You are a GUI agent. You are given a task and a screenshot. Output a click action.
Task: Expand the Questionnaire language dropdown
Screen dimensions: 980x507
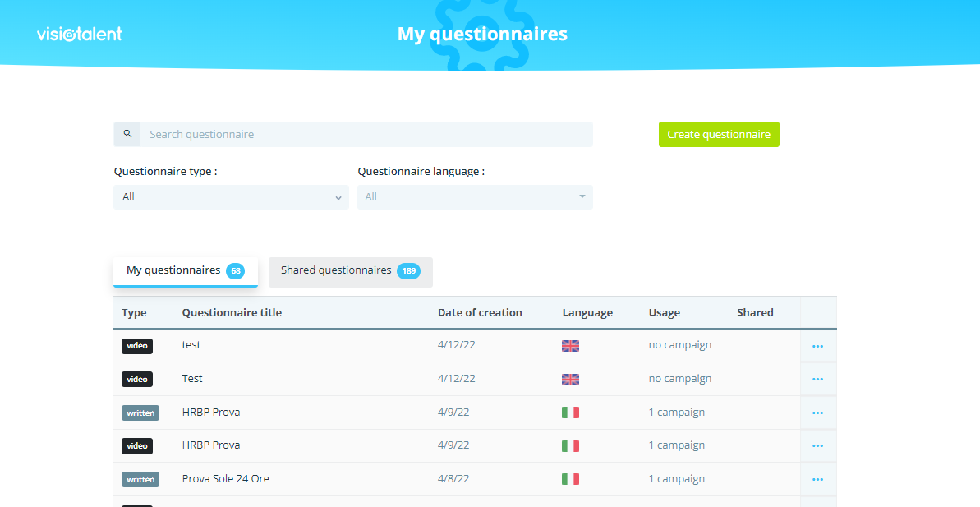[475, 197]
